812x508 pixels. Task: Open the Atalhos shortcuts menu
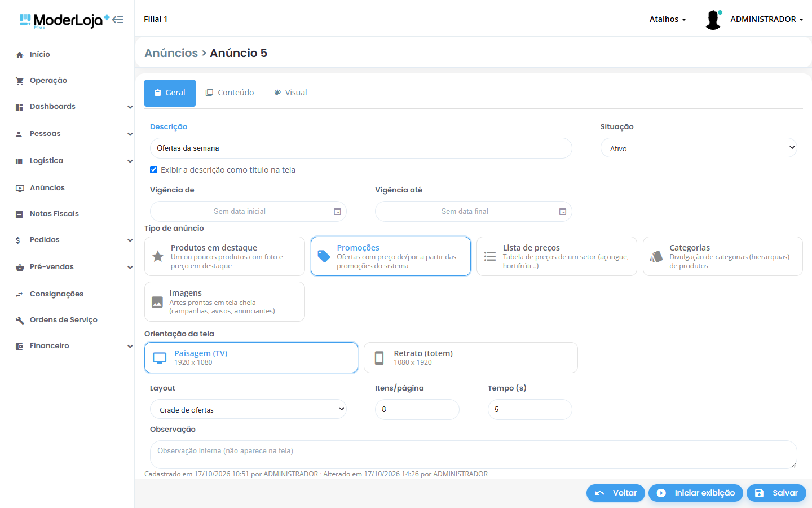(668, 19)
